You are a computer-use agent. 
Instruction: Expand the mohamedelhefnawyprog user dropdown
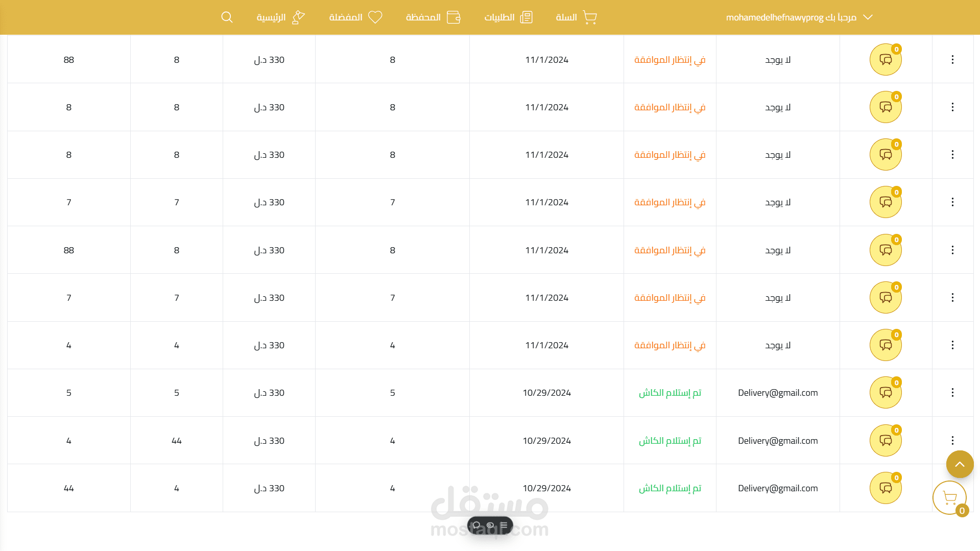(x=867, y=17)
